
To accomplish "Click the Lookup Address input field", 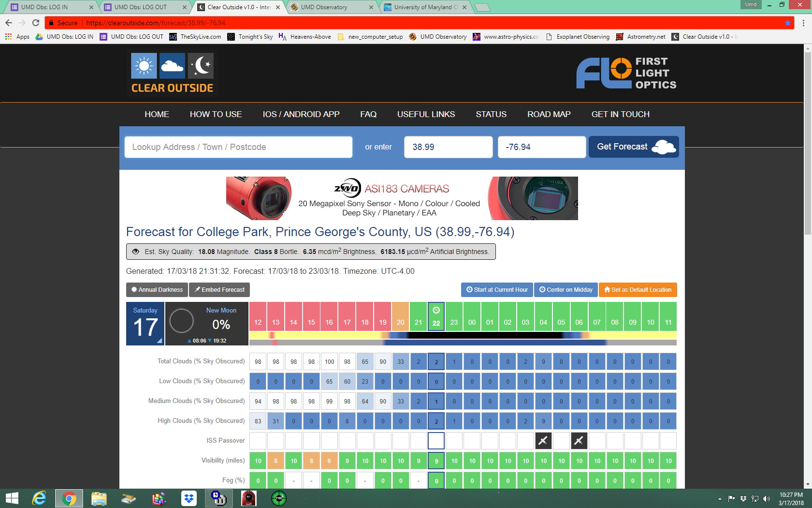I will pyautogui.click(x=238, y=147).
